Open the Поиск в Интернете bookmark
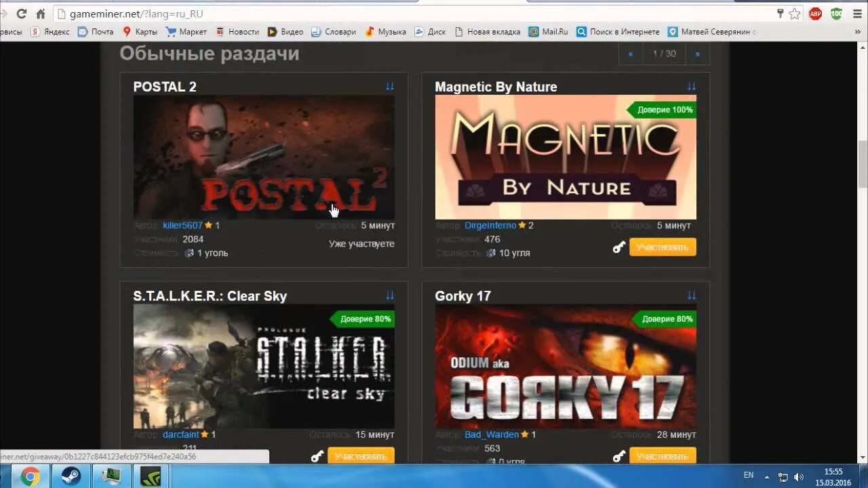This screenshot has width=868, height=488. [618, 32]
